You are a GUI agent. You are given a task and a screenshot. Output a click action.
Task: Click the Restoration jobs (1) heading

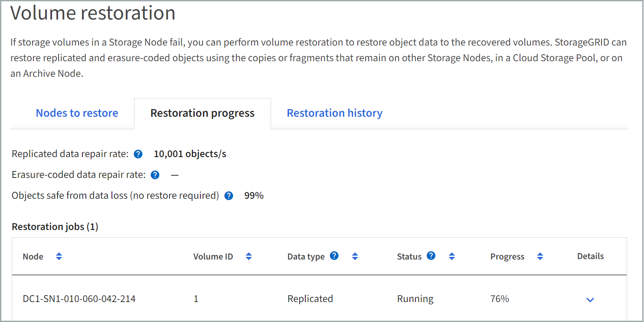point(55,227)
